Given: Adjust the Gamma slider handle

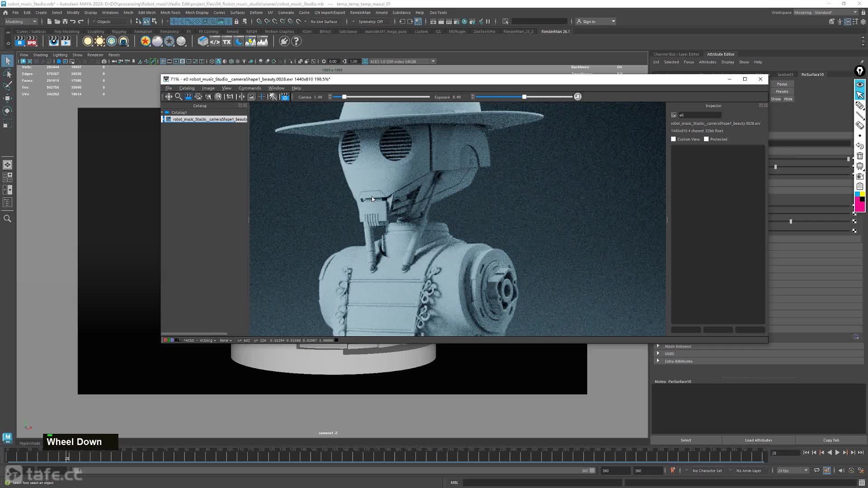Looking at the screenshot, I should pos(344,97).
